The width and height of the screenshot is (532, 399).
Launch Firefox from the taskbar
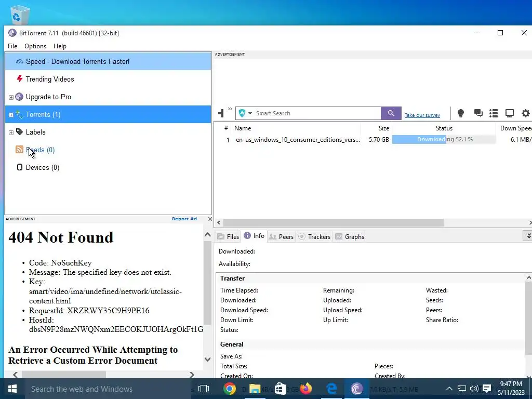click(x=305, y=389)
